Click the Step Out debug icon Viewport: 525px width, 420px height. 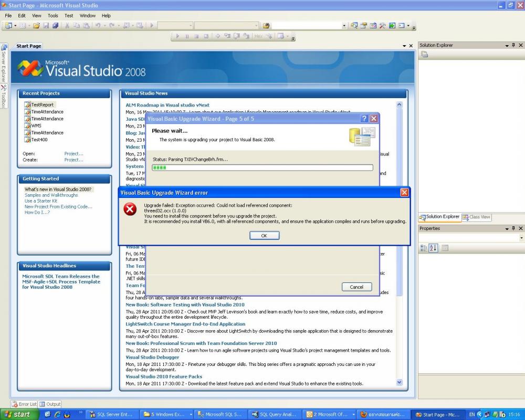click(x=246, y=36)
